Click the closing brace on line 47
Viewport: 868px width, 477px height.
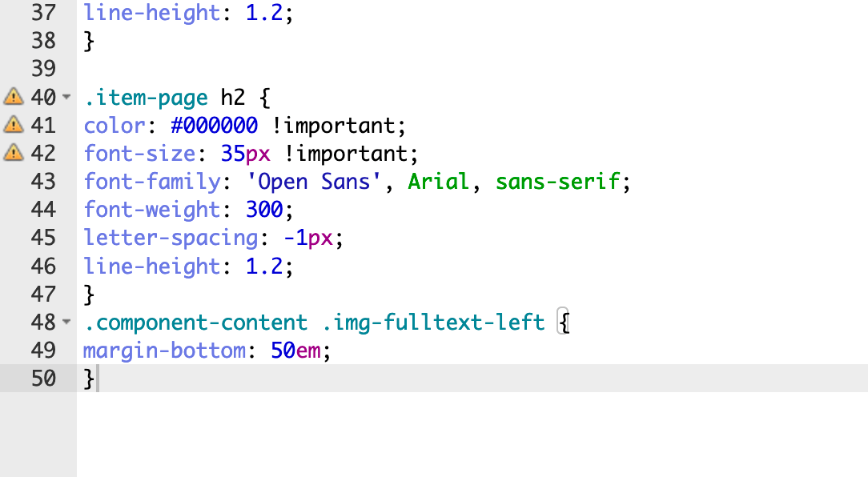click(x=89, y=295)
